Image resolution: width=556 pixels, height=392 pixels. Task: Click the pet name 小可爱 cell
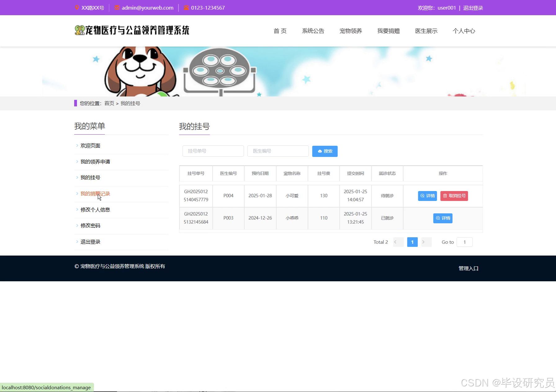tap(292, 196)
